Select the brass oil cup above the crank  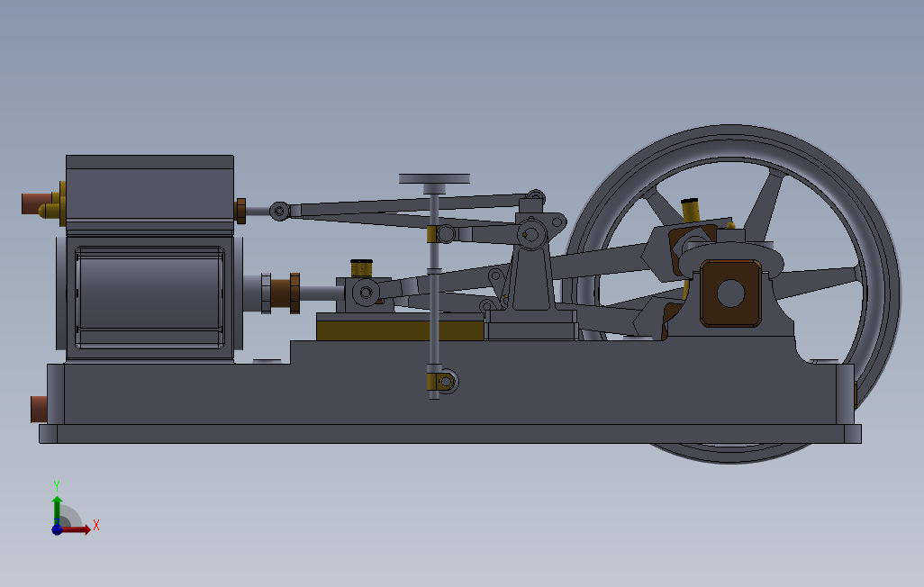pyautogui.click(x=690, y=211)
